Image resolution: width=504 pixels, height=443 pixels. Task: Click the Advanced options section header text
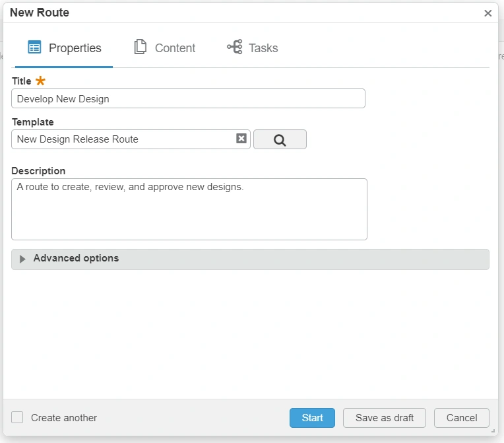[x=76, y=258]
